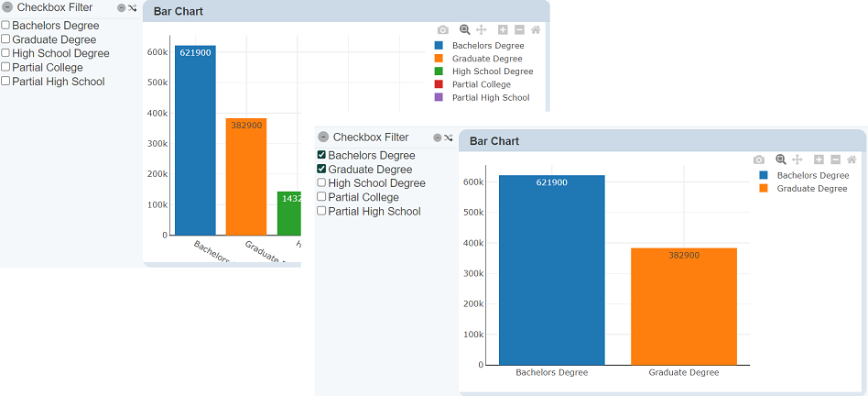Click the Bar Chart title of the two-bar chart

pos(494,141)
